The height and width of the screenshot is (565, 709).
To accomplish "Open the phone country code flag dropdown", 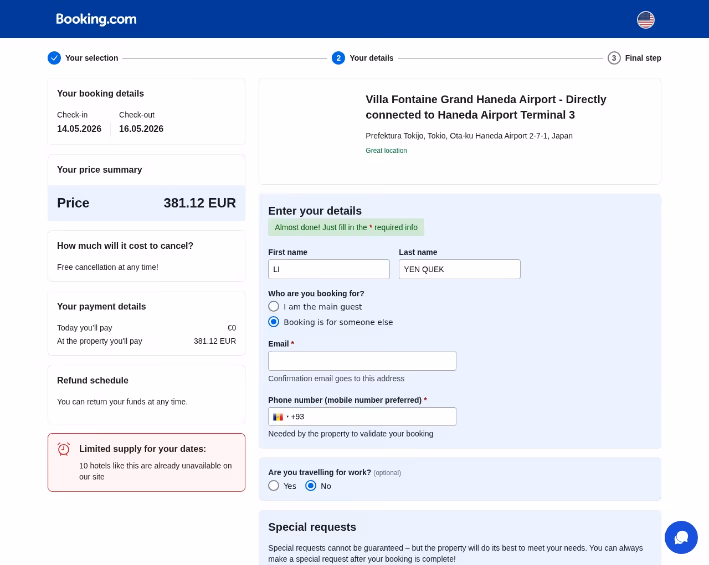I will click(x=280, y=417).
